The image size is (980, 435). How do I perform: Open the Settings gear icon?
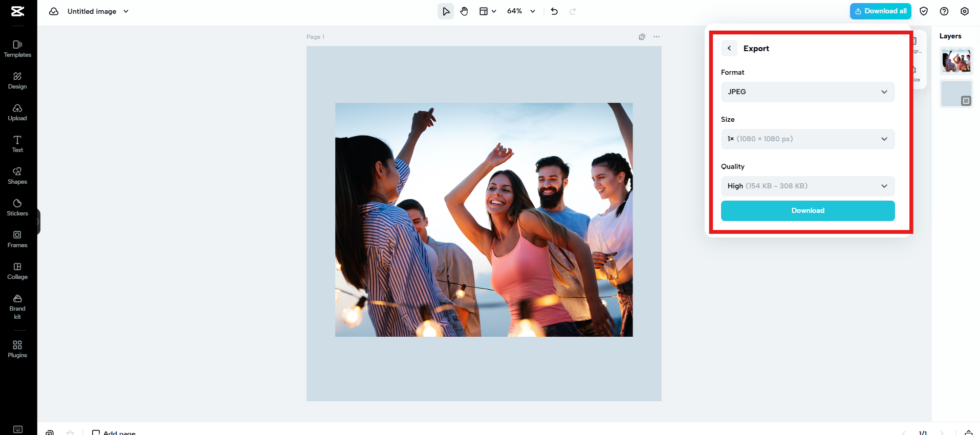click(x=965, y=11)
